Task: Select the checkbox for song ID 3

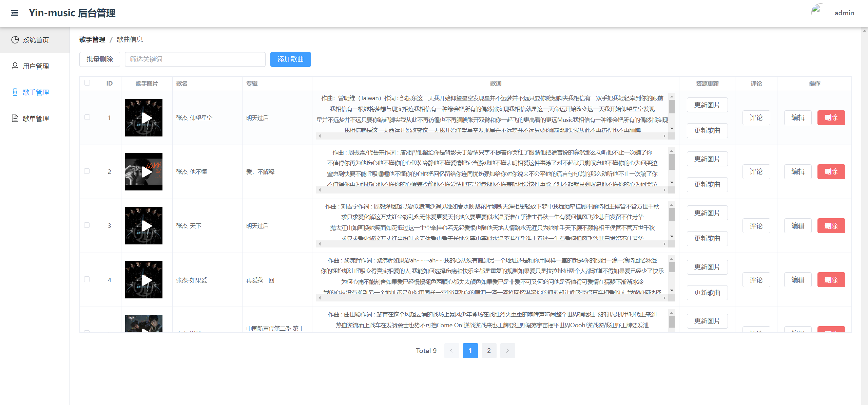Action: click(87, 225)
